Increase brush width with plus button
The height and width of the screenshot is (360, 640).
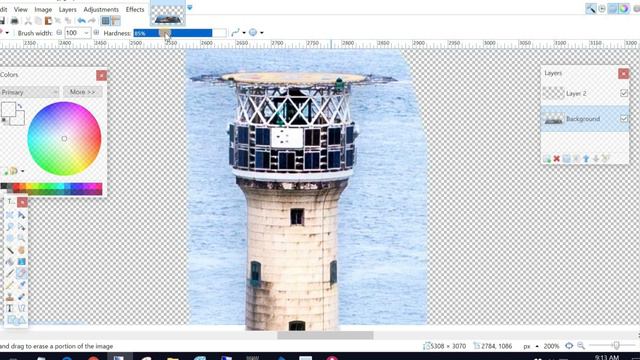click(96, 33)
